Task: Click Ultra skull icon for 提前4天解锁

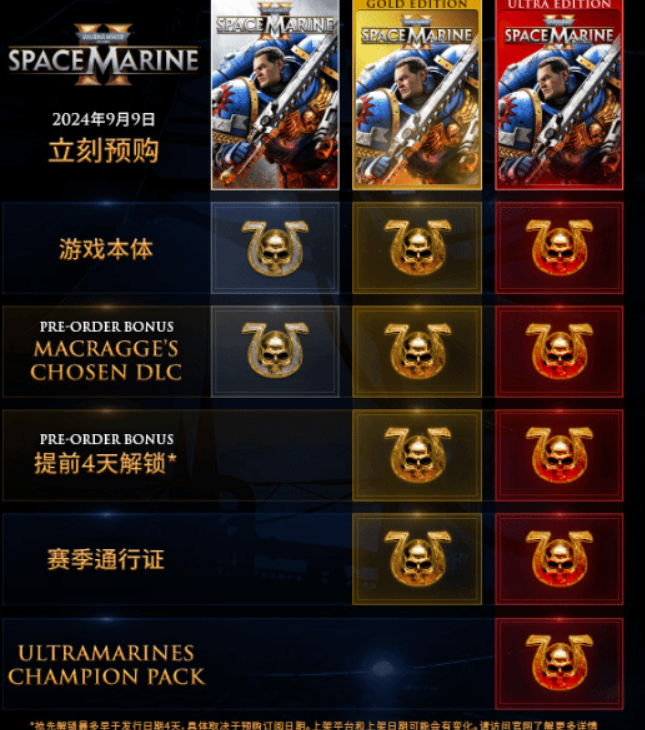Action: tap(559, 454)
